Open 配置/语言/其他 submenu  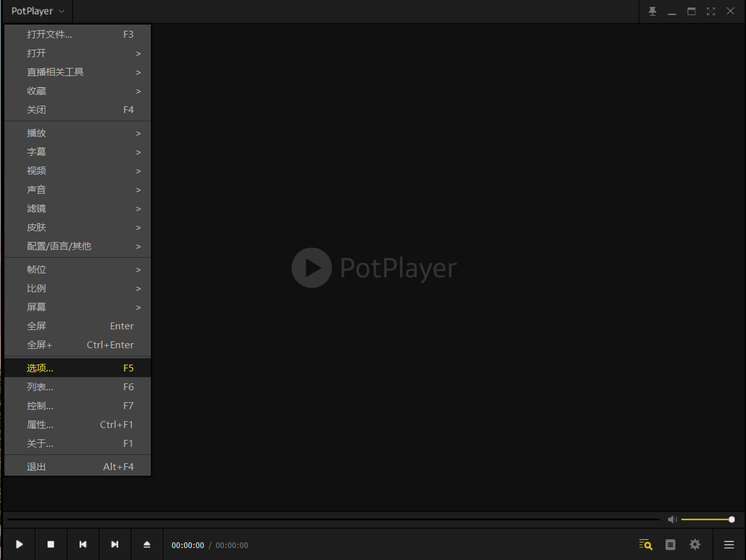tap(77, 246)
